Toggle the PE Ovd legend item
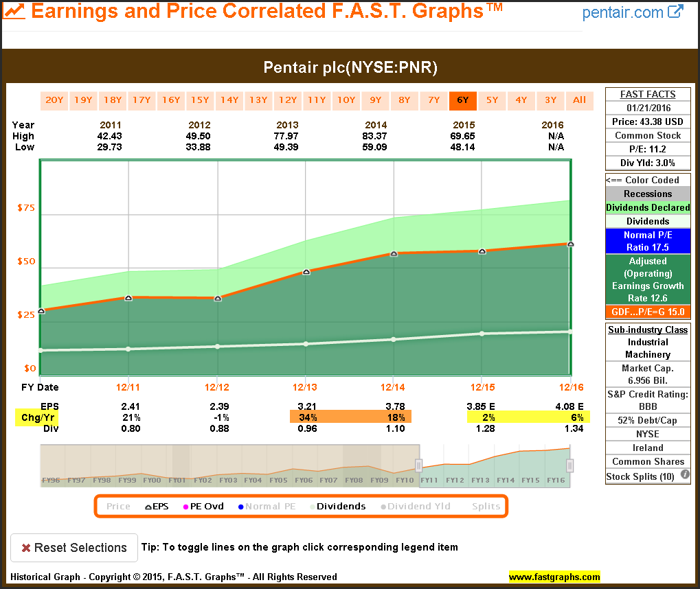This screenshot has height=589, width=700. coord(202,507)
